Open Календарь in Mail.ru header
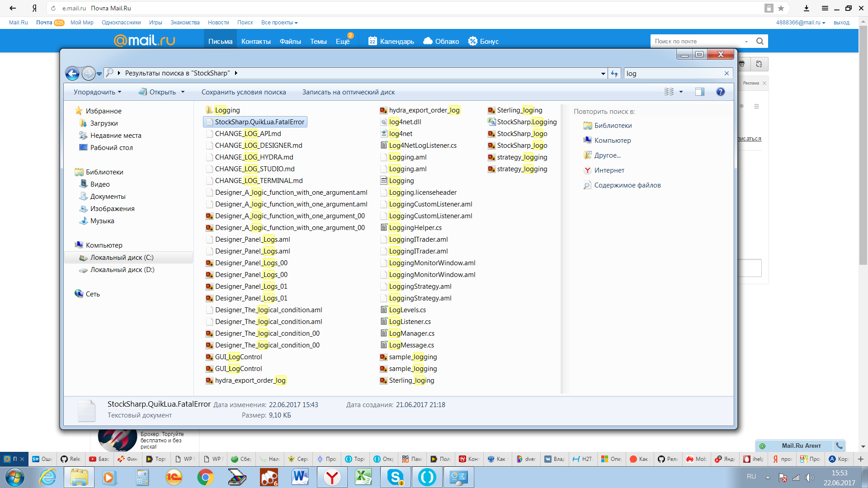The height and width of the screenshot is (488, 868). coord(391,41)
